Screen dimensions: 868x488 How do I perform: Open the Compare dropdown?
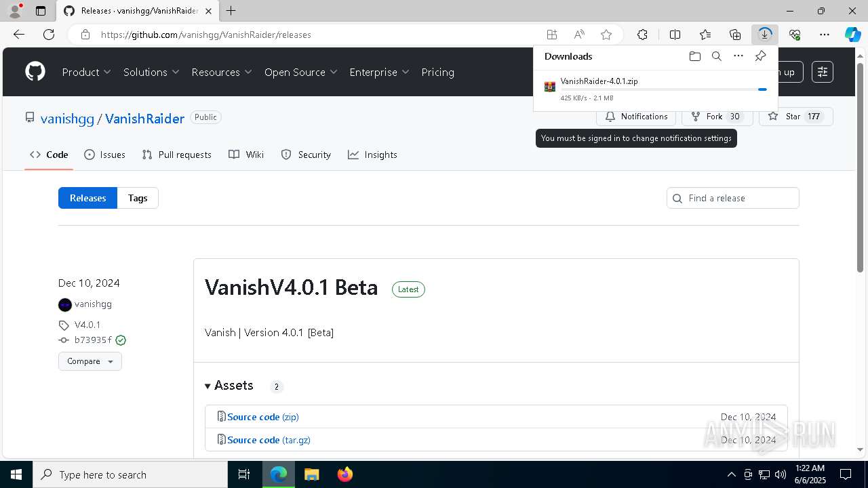pyautogui.click(x=90, y=361)
